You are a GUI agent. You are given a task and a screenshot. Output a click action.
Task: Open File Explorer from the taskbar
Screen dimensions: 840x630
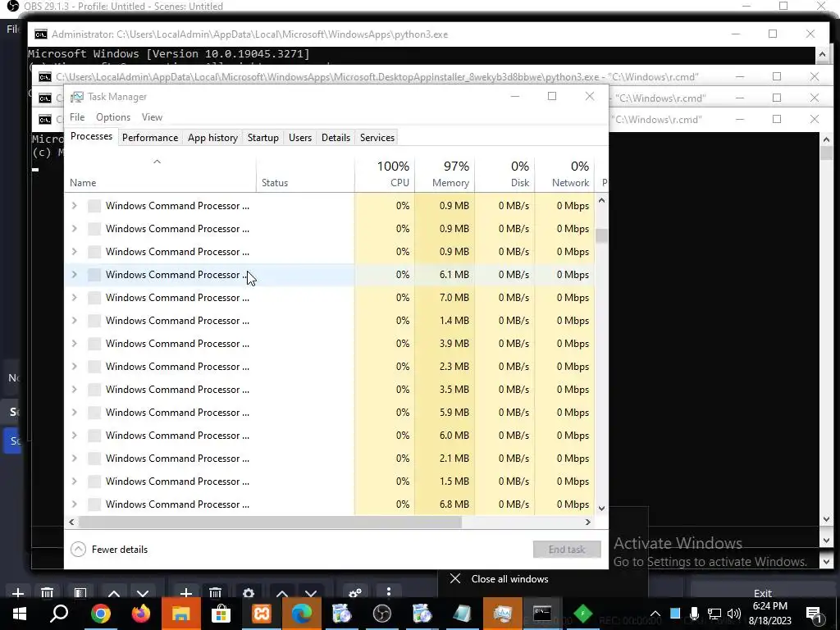click(180, 614)
